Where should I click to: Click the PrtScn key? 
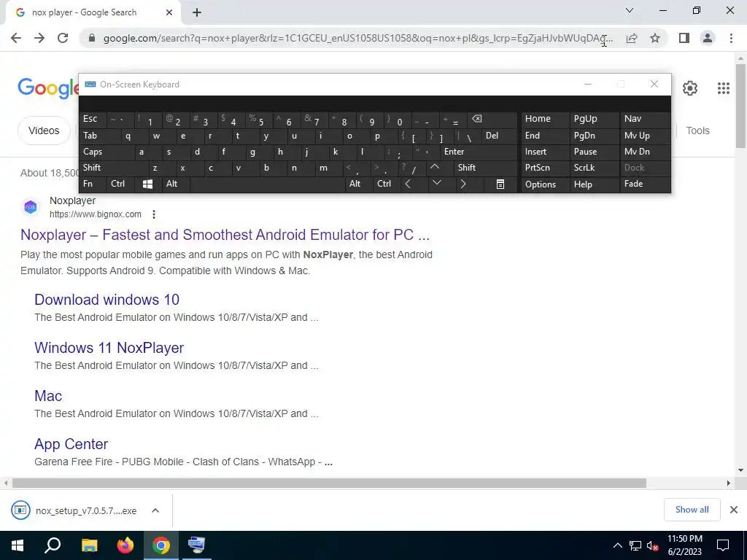coord(545,168)
